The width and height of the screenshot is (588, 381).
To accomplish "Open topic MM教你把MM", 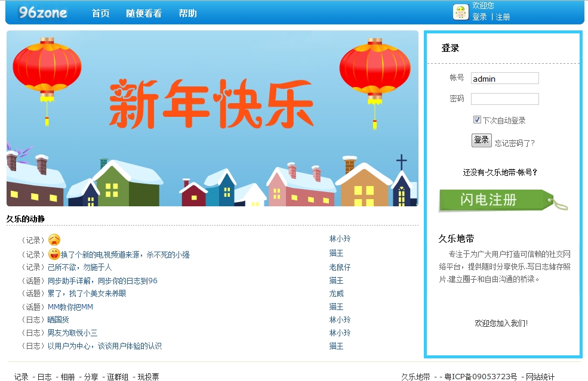I will click(70, 307).
